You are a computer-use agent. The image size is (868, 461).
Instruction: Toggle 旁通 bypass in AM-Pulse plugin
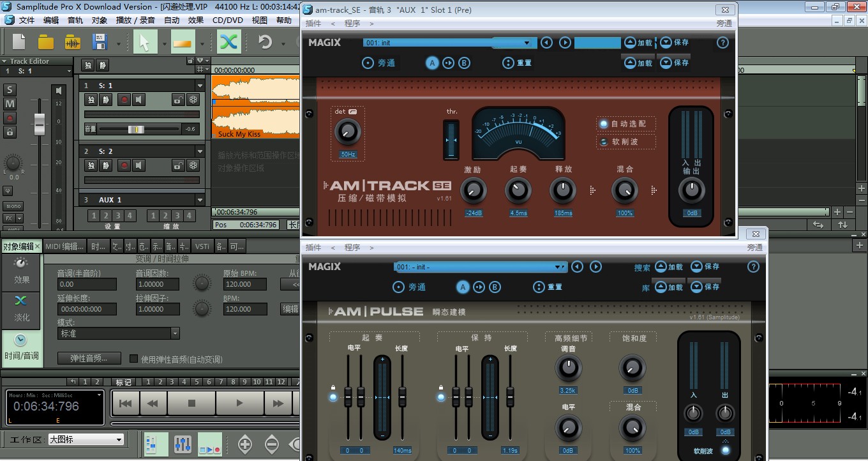[409, 287]
